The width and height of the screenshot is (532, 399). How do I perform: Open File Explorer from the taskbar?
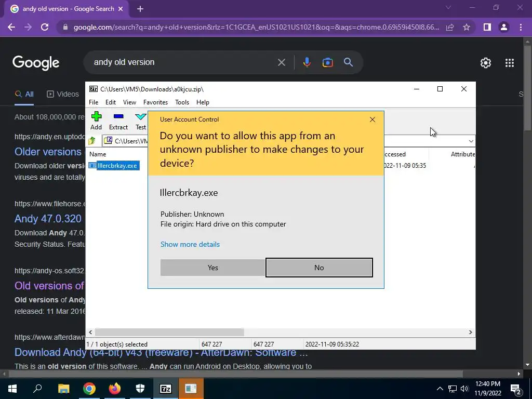click(x=63, y=389)
